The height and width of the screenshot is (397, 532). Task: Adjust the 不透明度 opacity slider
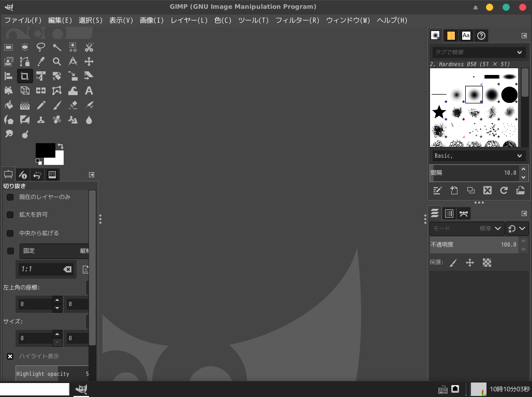474,245
